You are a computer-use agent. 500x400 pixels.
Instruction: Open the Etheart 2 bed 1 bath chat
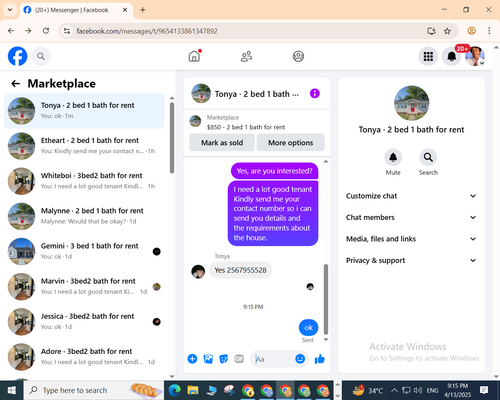(84, 146)
